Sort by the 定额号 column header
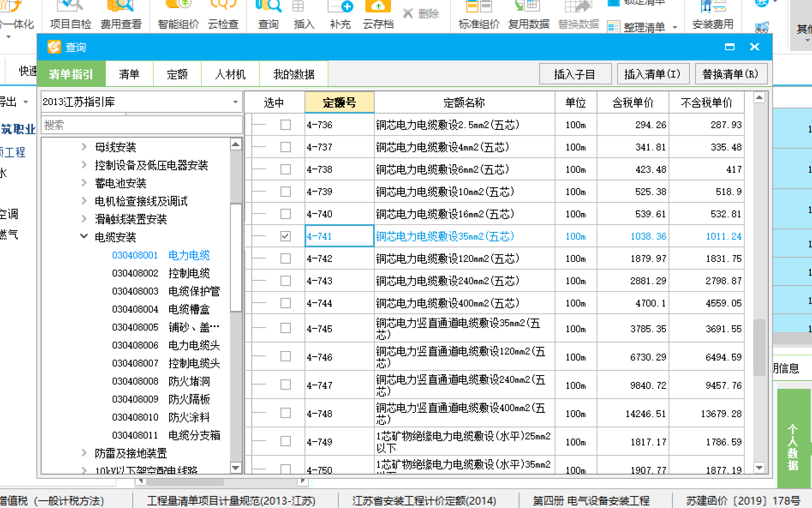 (339, 102)
